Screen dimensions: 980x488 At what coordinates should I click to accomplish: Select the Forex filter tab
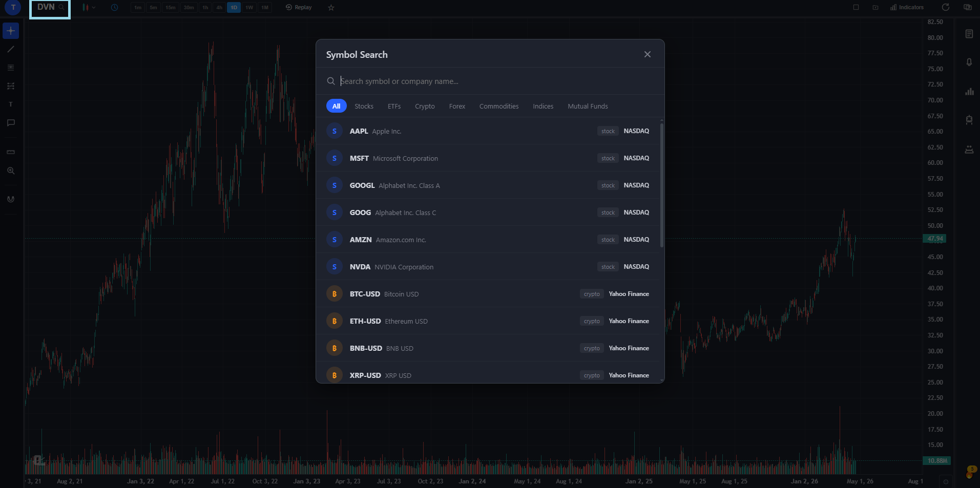tap(457, 106)
